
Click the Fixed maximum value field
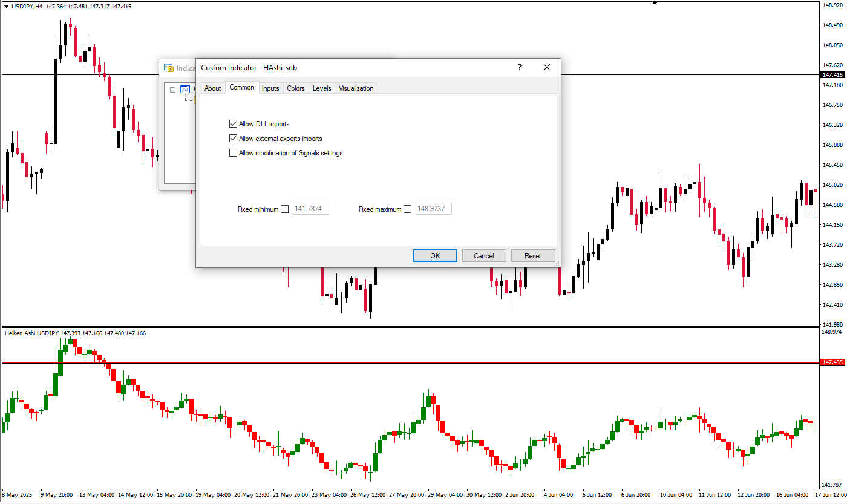433,209
